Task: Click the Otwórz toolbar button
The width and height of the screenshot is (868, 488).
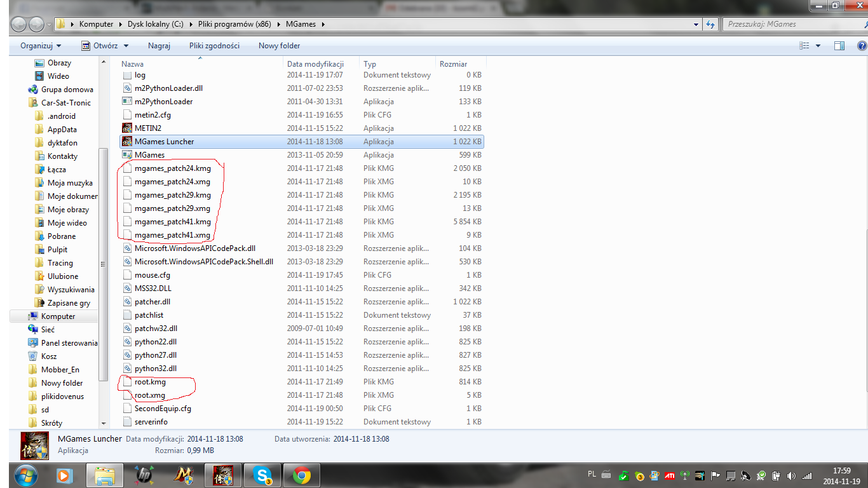Action: [x=99, y=46]
